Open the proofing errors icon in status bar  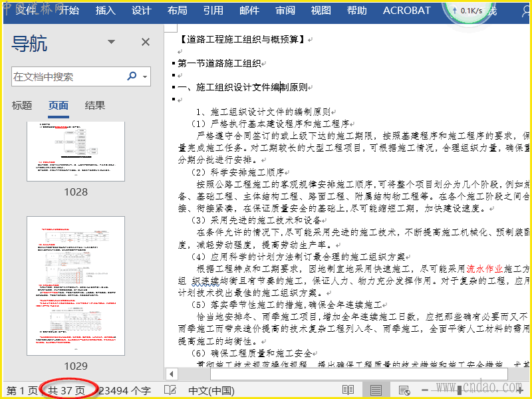click(x=170, y=390)
